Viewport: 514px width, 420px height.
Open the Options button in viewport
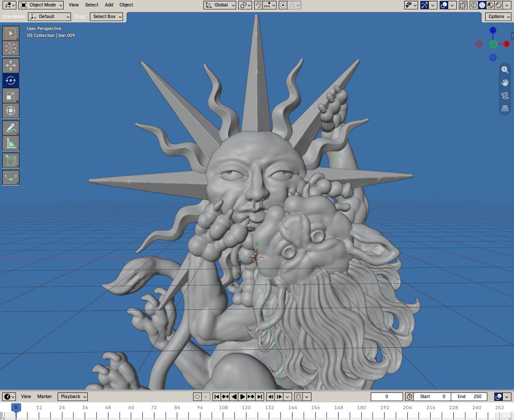[x=498, y=16]
